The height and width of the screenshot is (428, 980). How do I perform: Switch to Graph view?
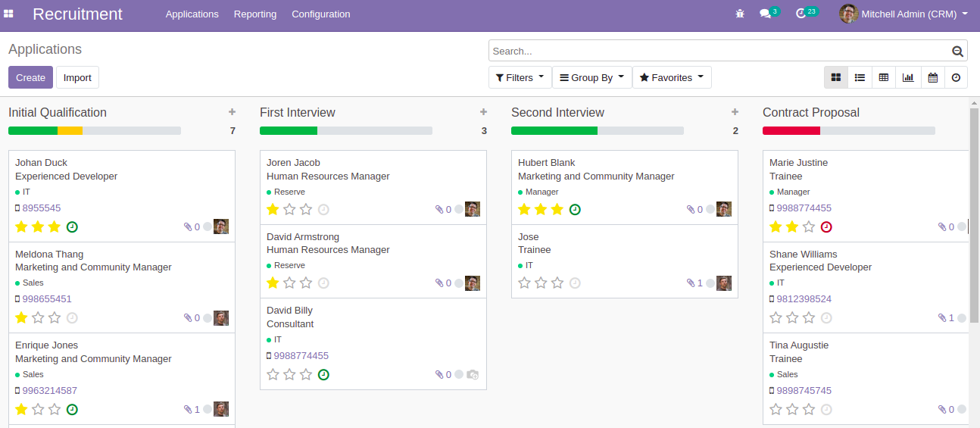point(908,77)
